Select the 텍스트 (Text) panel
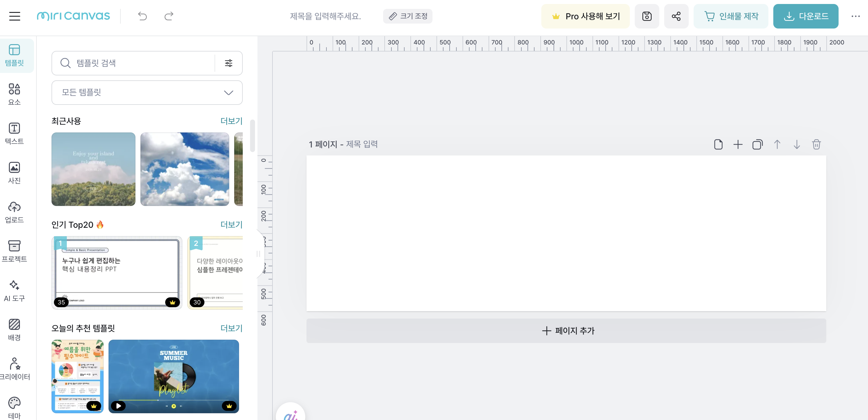 pyautogui.click(x=14, y=133)
